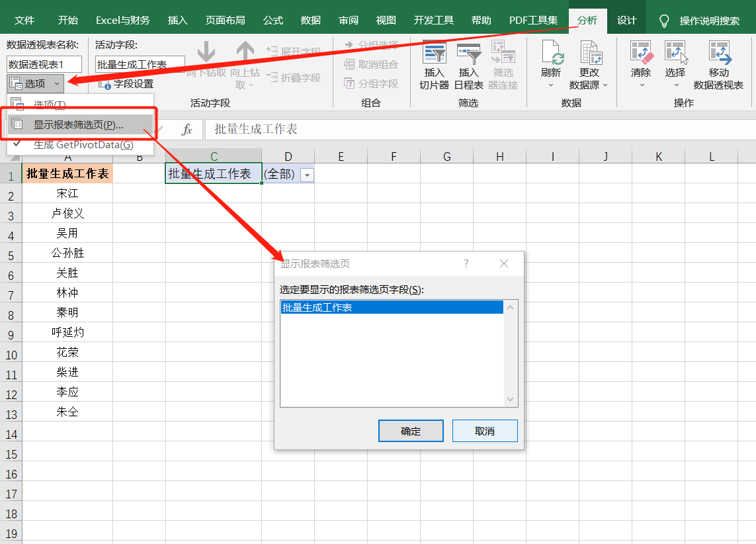
Task: Expand the 刷新 dropdown arrow
Action: click(550, 85)
